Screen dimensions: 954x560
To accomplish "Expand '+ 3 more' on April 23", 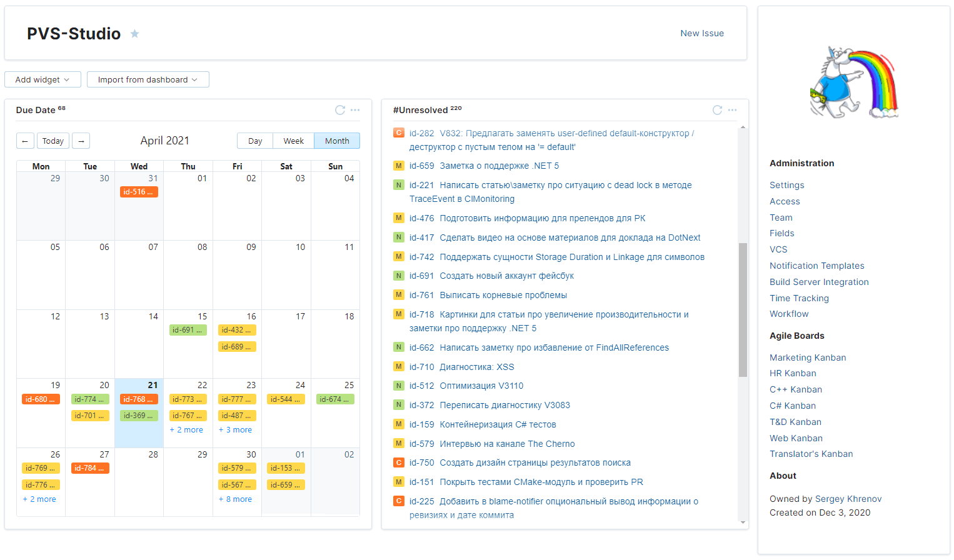I will click(x=235, y=430).
